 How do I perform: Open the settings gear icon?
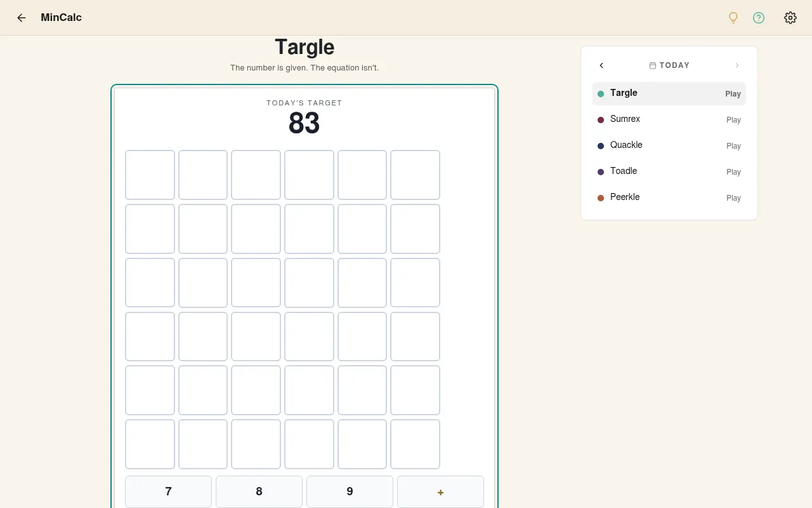pos(790,18)
